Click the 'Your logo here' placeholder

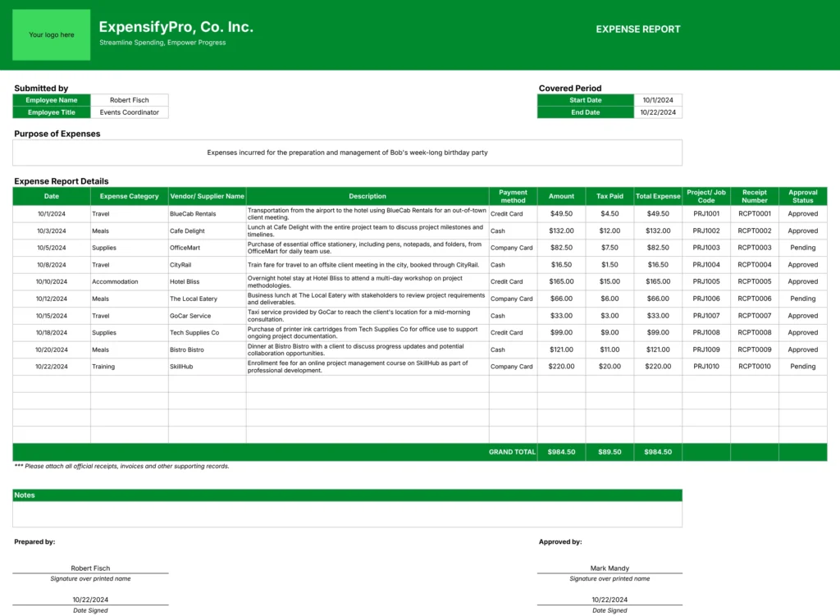point(51,34)
